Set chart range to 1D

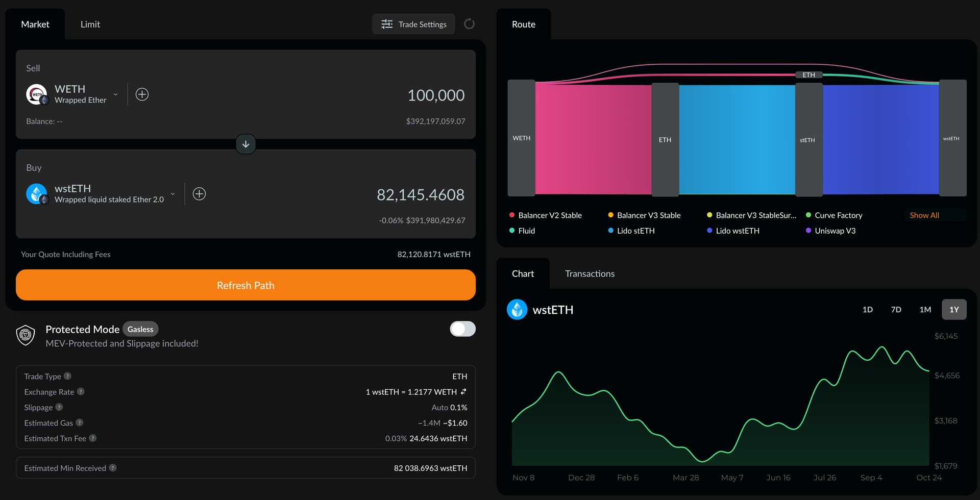click(868, 310)
